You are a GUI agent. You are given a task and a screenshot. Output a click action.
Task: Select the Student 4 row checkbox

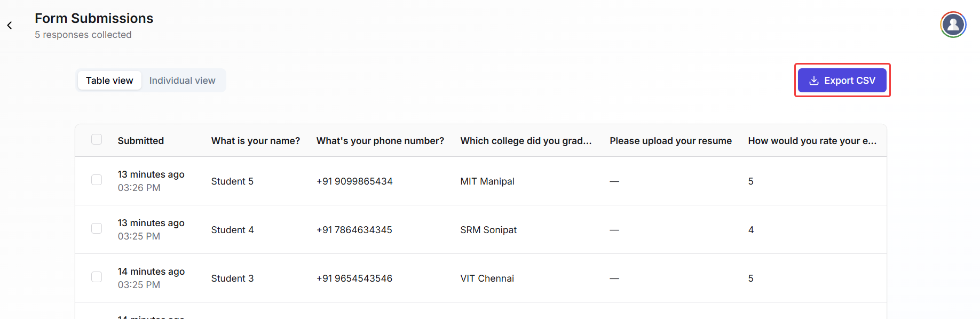97,229
